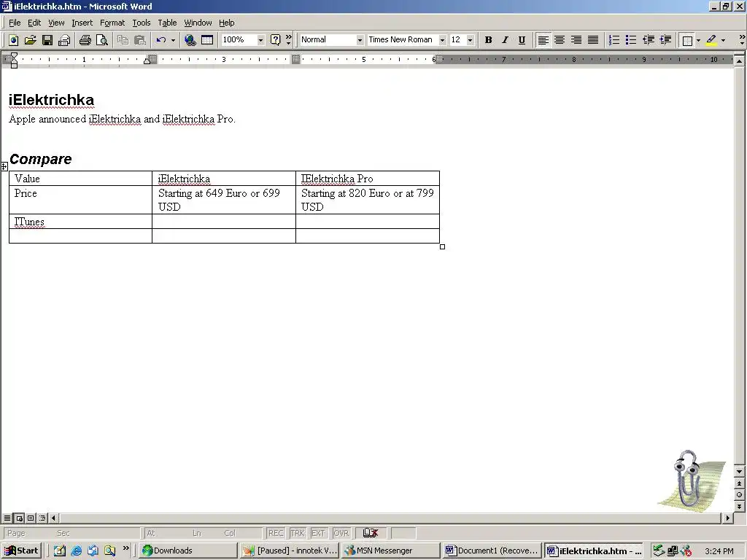The height and width of the screenshot is (560, 747).
Task: Toggle center alignment
Action: point(560,40)
